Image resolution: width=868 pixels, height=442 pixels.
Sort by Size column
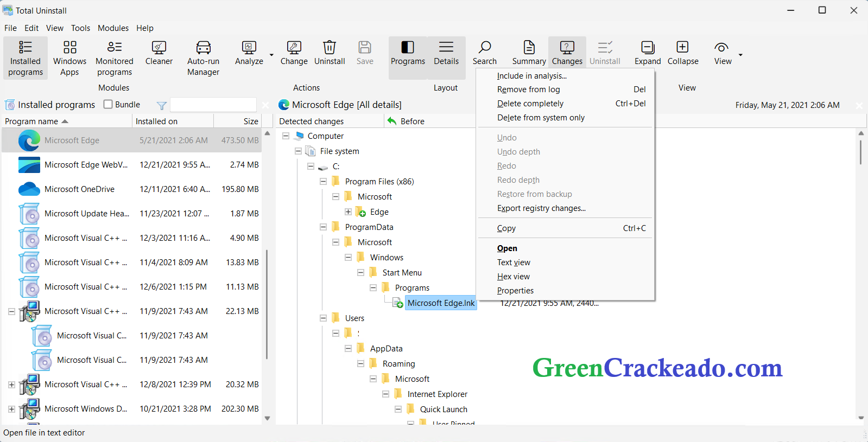click(x=238, y=121)
